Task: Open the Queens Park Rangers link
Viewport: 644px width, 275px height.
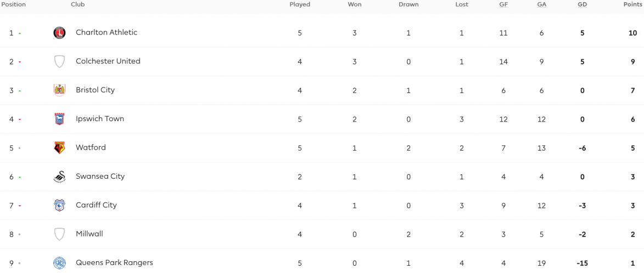Action: click(114, 263)
